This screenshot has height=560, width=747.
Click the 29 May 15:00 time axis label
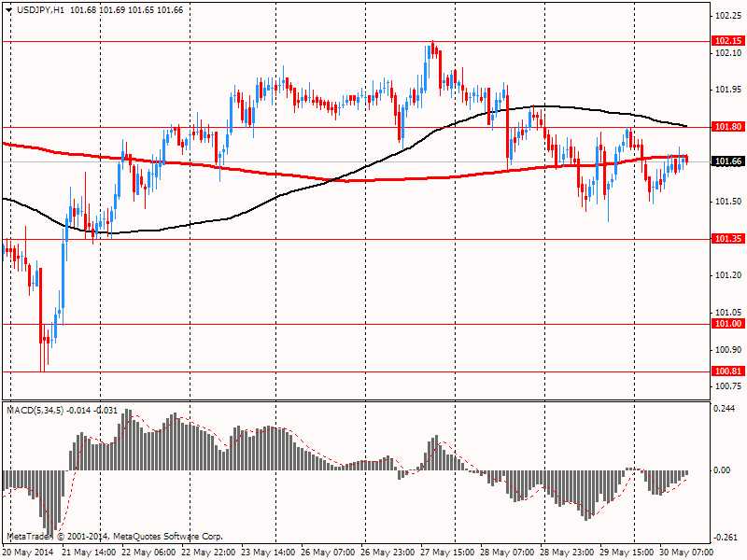point(626,553)
